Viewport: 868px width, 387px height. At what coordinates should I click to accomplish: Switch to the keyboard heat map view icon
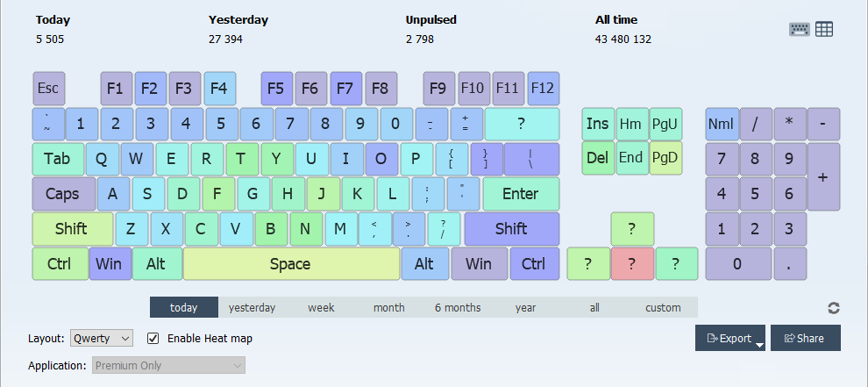[799, 29]
